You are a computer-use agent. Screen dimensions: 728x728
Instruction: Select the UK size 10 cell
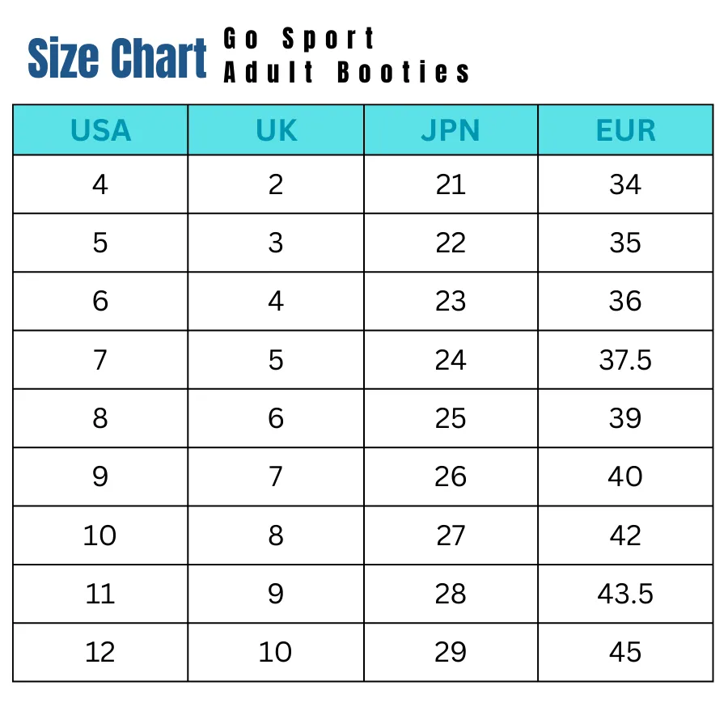[x=276, y=652]
